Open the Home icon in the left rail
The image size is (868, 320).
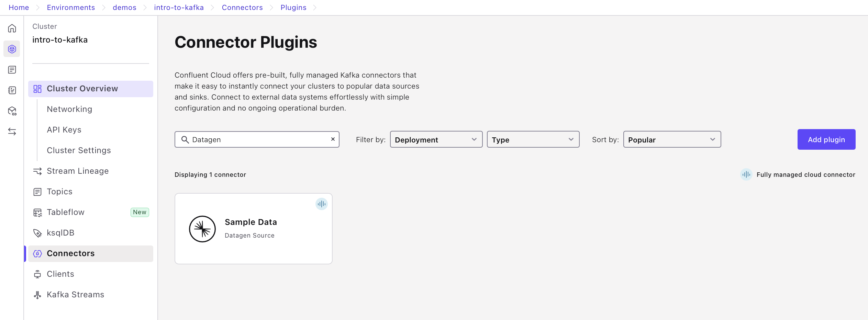[x=12, y=28]
